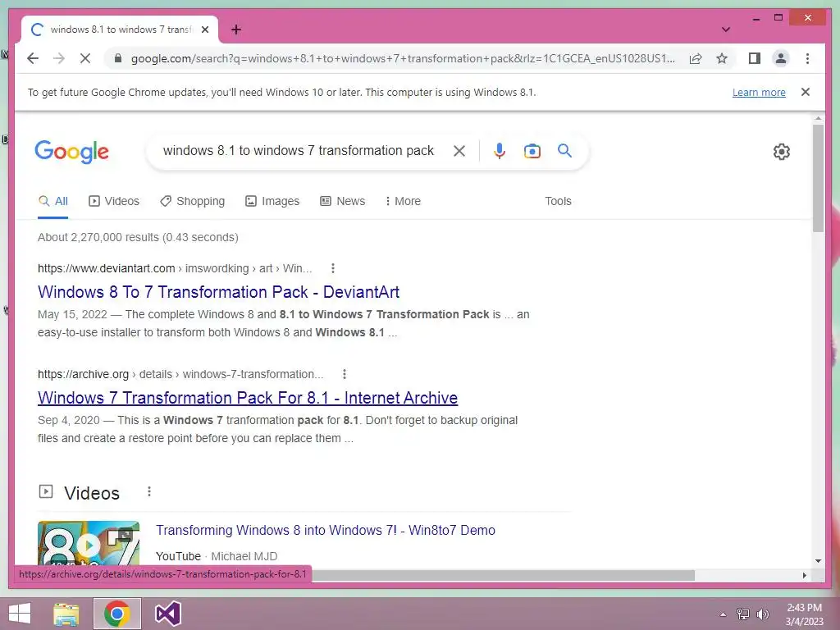Click the magnifying glass search button
This screenshot has width=840, height=630.
564,151
